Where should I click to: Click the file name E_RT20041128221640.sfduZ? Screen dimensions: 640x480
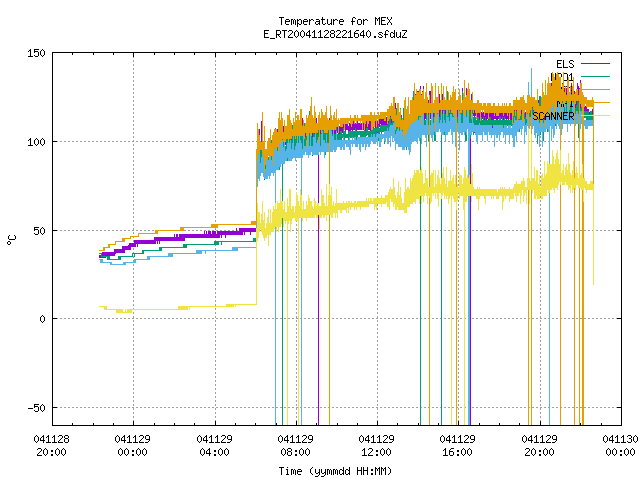[335, 34]
